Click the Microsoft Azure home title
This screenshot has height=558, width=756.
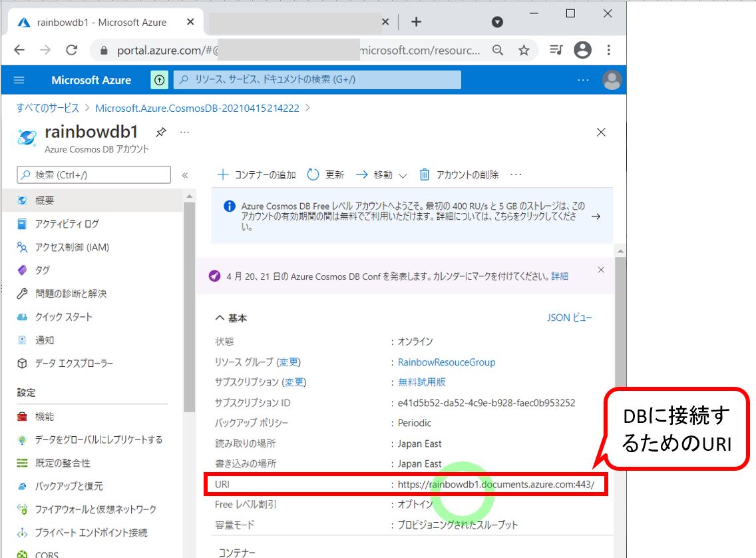click(91, 80)
